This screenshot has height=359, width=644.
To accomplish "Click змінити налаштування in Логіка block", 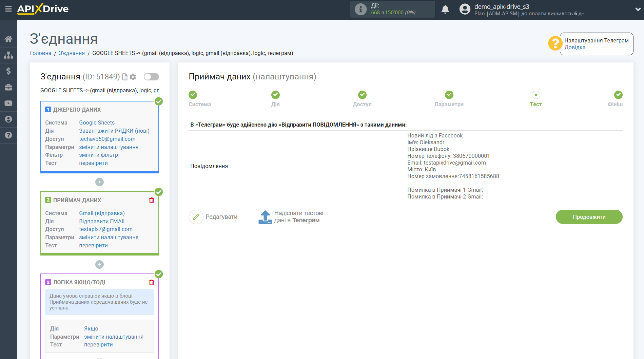I will [114, 337].
